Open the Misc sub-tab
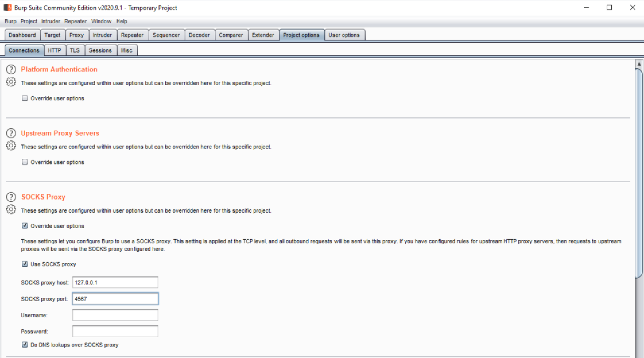 click(x=127, y=50)
